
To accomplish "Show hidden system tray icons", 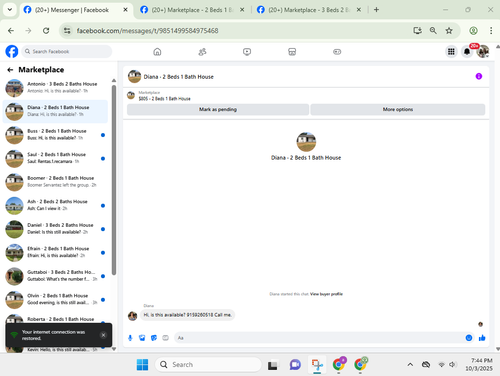I will (410, 364).
